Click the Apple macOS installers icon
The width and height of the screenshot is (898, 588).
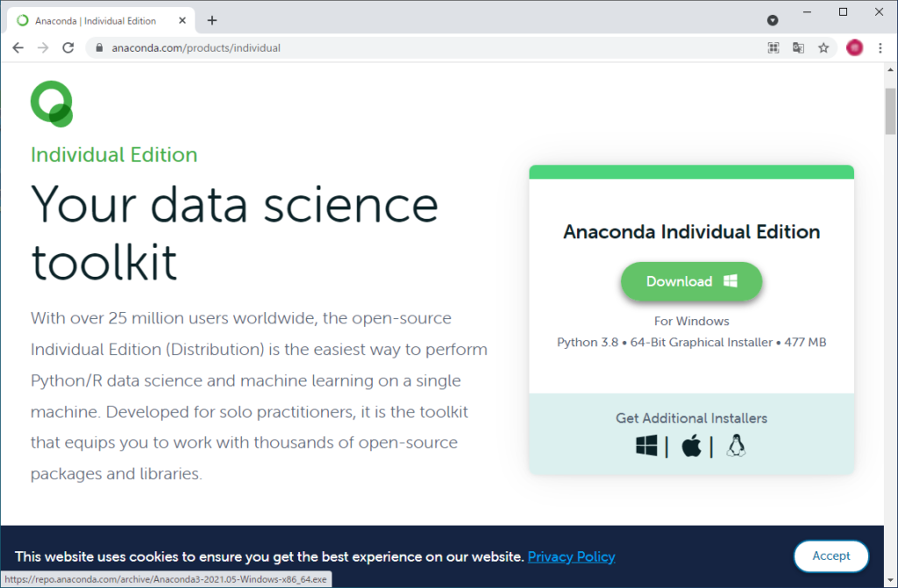[691, 446]
